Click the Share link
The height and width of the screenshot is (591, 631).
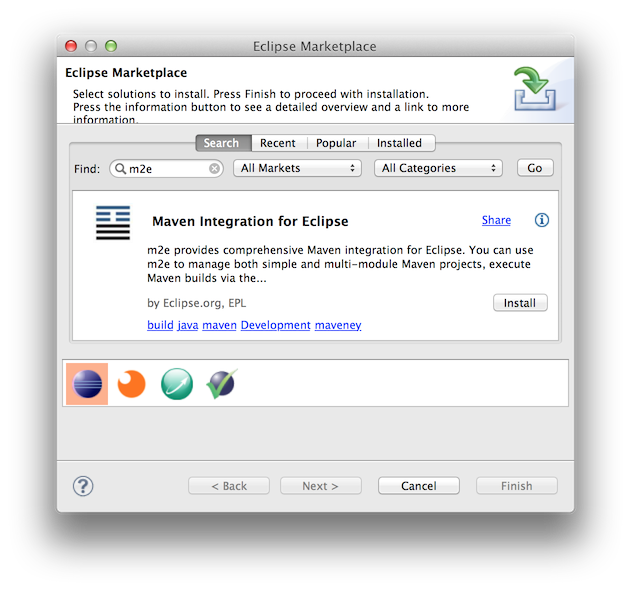pos(496,220)
